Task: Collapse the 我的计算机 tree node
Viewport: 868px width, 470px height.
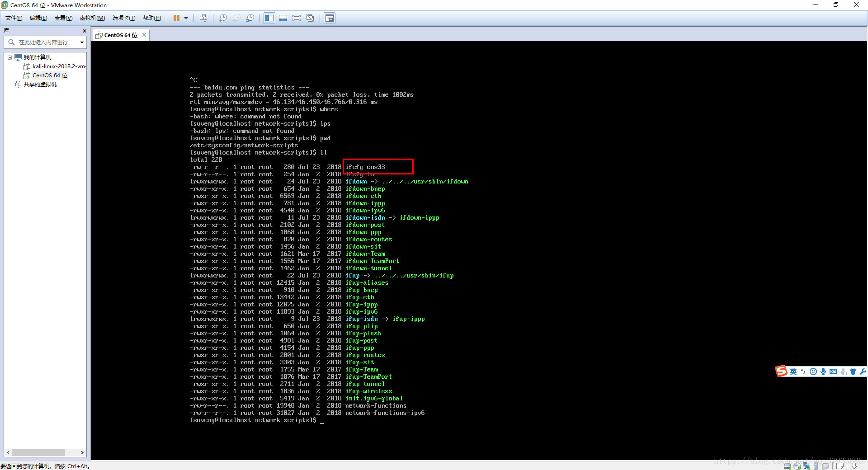Action: point(9,57)
